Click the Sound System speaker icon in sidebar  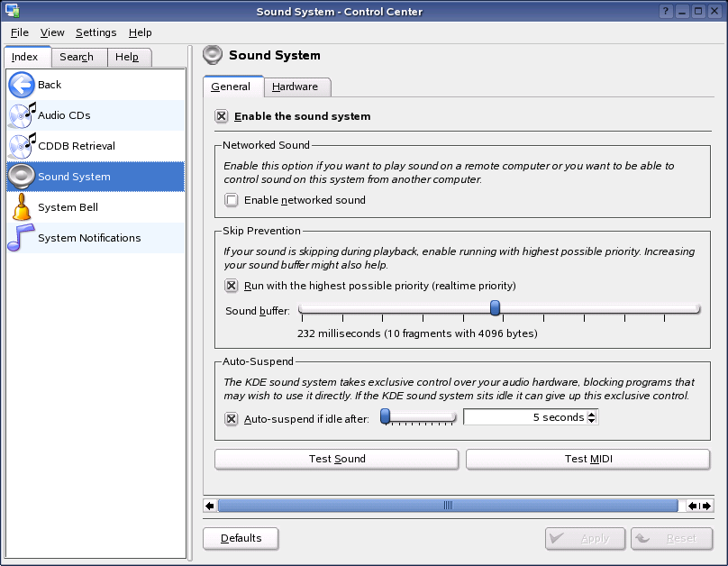pyautogui.click(x=22, y=177)
